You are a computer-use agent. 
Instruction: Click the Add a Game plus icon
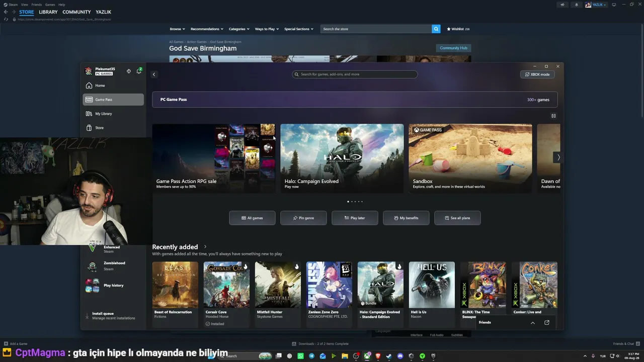tap(6, 344)
